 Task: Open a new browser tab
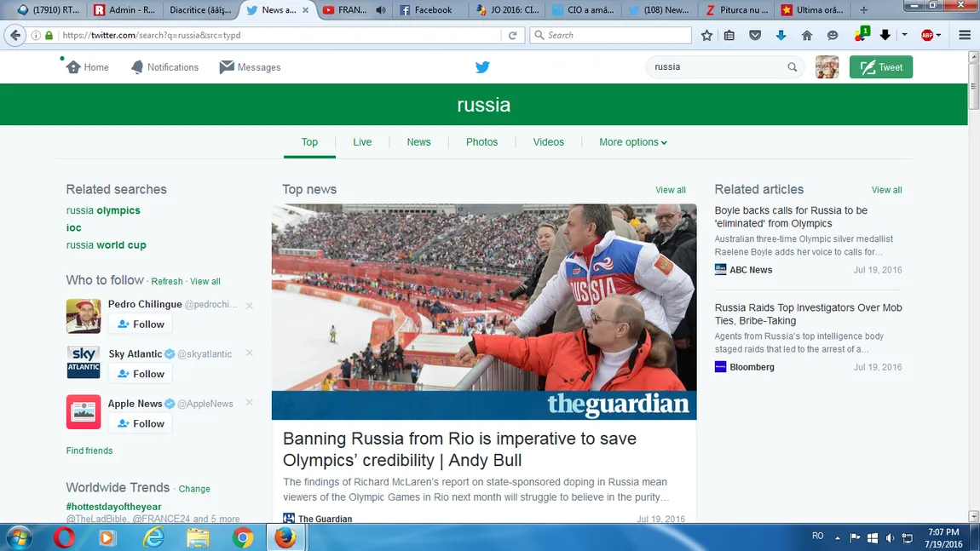click(864, 10)
